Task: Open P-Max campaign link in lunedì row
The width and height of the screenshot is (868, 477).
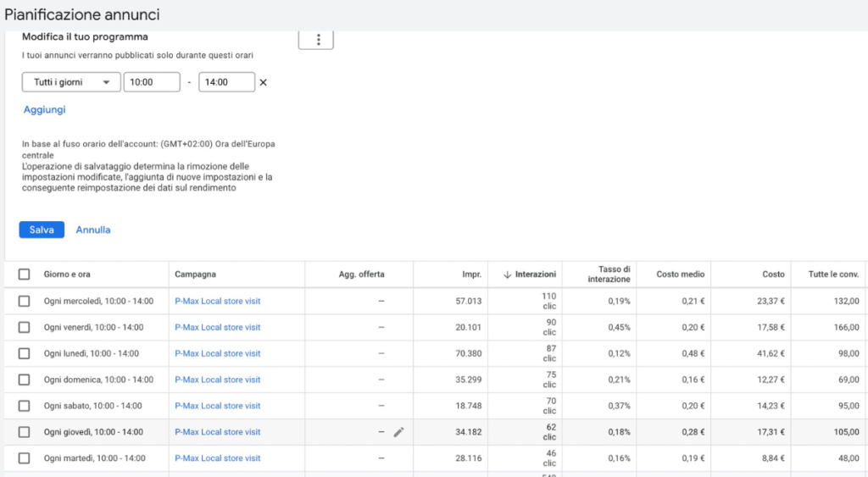Action: click(x=218, y=353)
